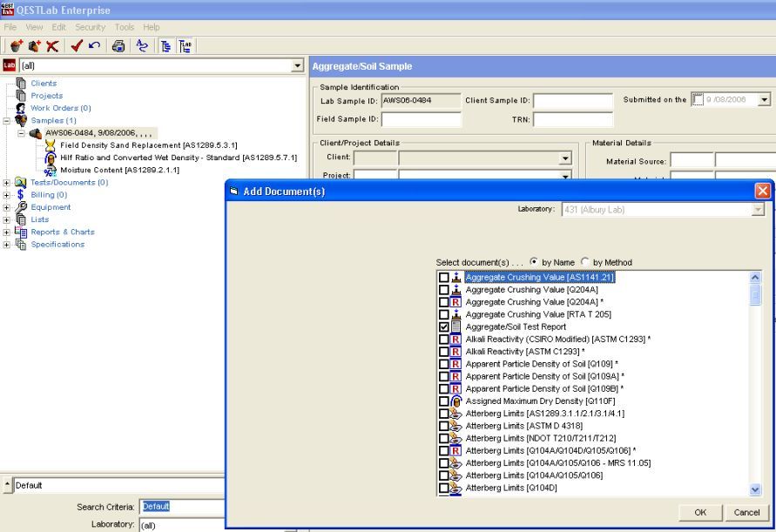The width and height of the screenshot is (776, 532).
Task: Open the Lab (all) dropdown
Action: [298, 65]
